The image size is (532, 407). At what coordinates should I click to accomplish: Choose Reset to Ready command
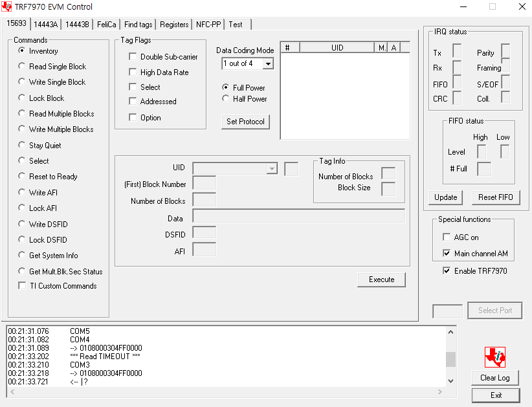pos(22,177)
